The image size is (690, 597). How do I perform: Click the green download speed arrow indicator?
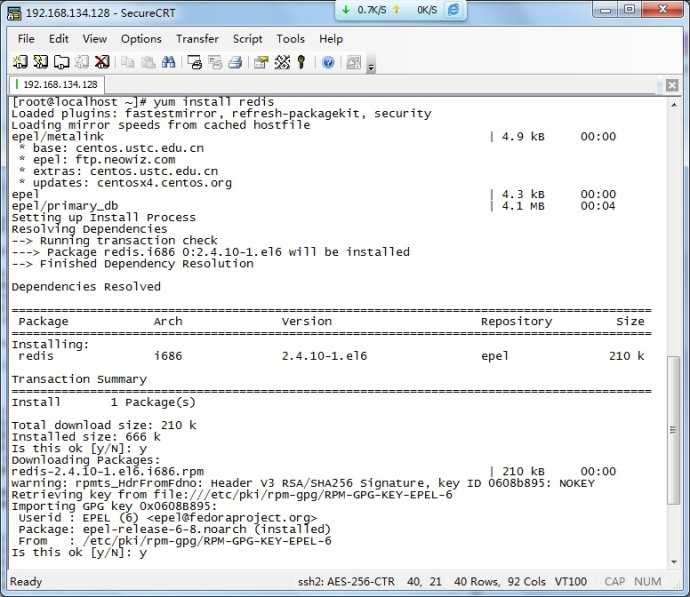(x=346, y=9)
